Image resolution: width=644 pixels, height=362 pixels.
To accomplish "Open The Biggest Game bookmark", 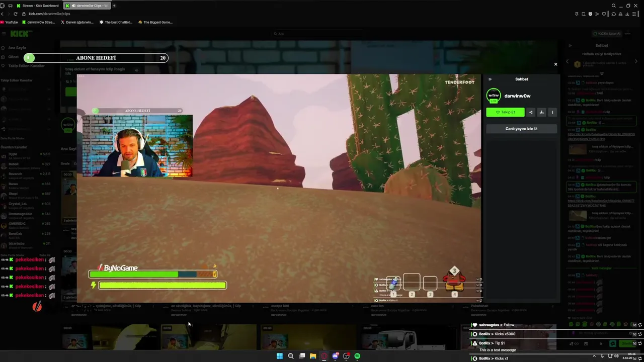I will [155, 22].
